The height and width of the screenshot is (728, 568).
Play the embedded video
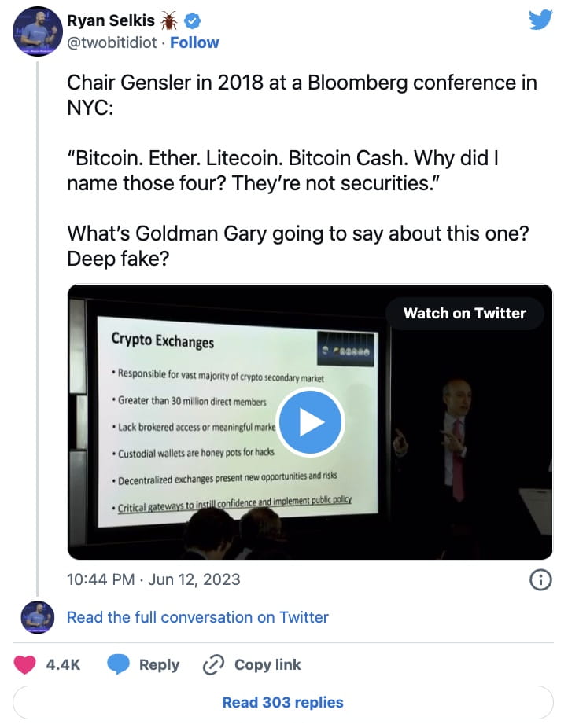click(x=311, y=422)
